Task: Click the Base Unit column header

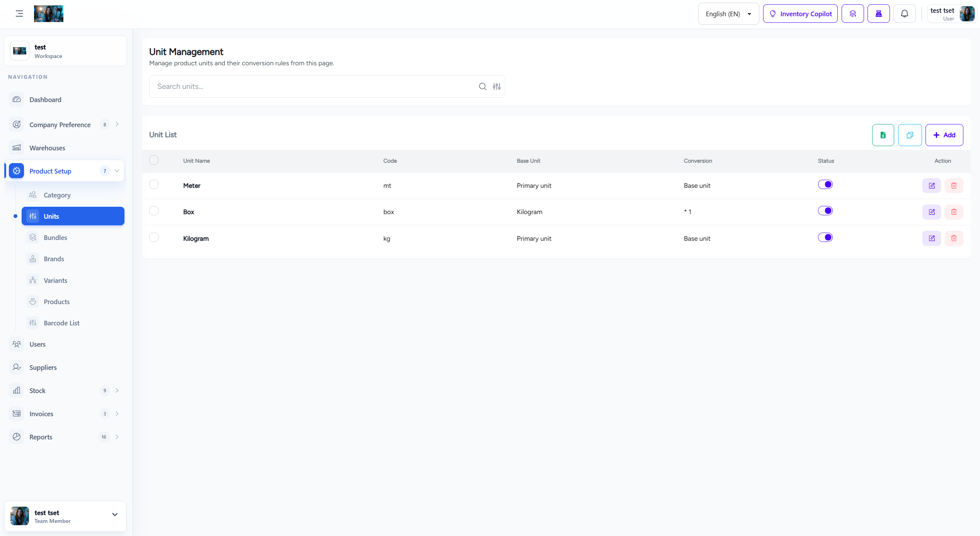Action: click(528, 161)
